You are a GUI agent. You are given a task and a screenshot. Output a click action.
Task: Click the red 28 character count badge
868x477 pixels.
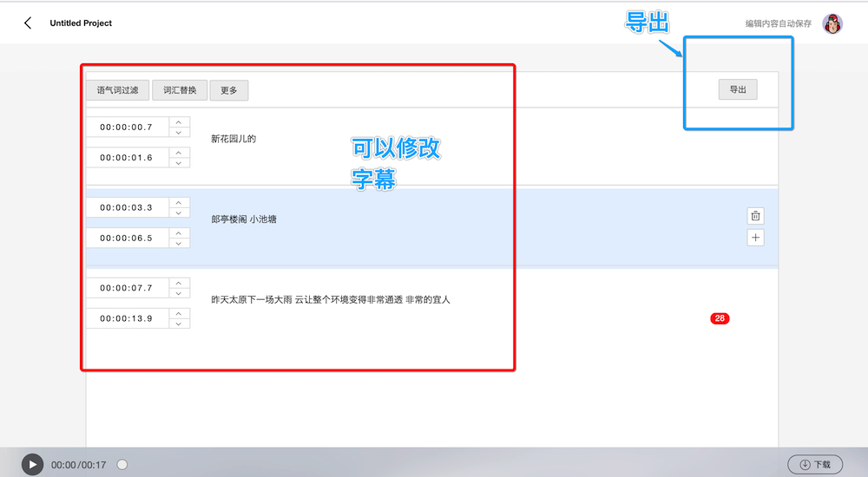tap(720, 318)
